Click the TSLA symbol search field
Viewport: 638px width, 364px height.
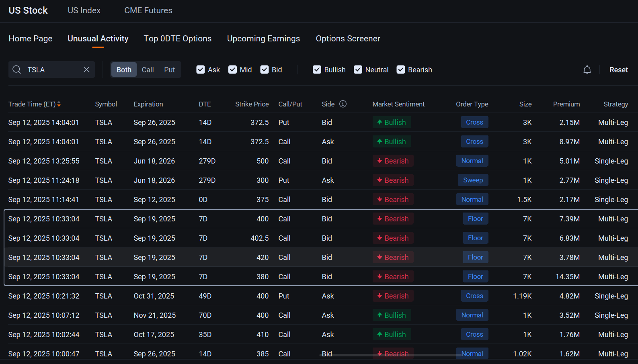click(52, 70)
